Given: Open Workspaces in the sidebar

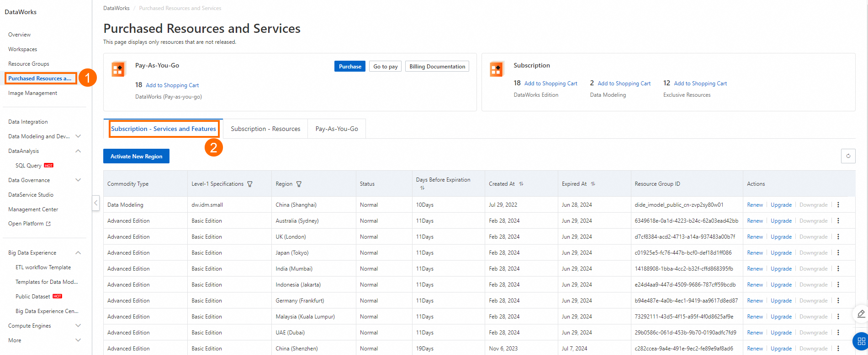Looking at the screenshot, I should coord(22,49).
